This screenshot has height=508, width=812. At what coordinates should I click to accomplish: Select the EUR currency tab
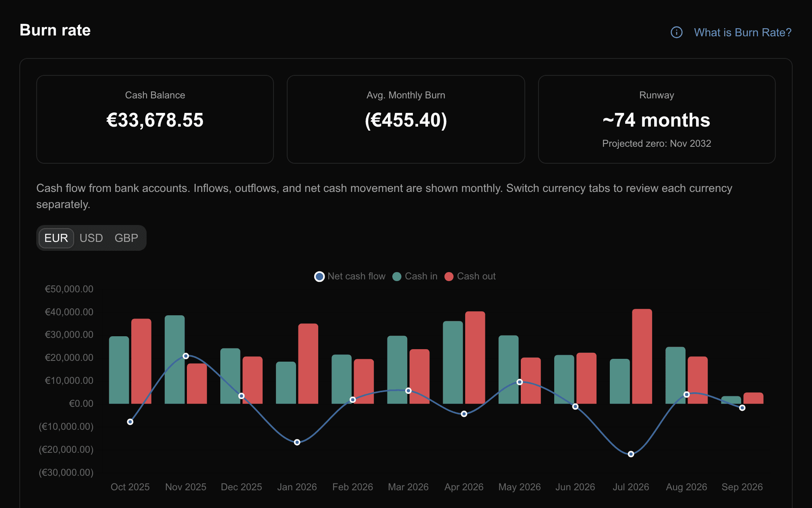(56, 238)
